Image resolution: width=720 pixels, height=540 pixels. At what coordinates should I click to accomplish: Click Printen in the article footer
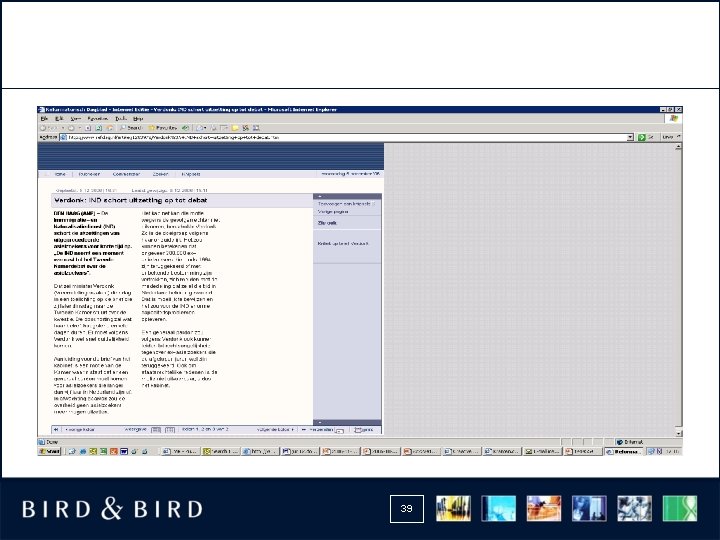coord(364,430)
